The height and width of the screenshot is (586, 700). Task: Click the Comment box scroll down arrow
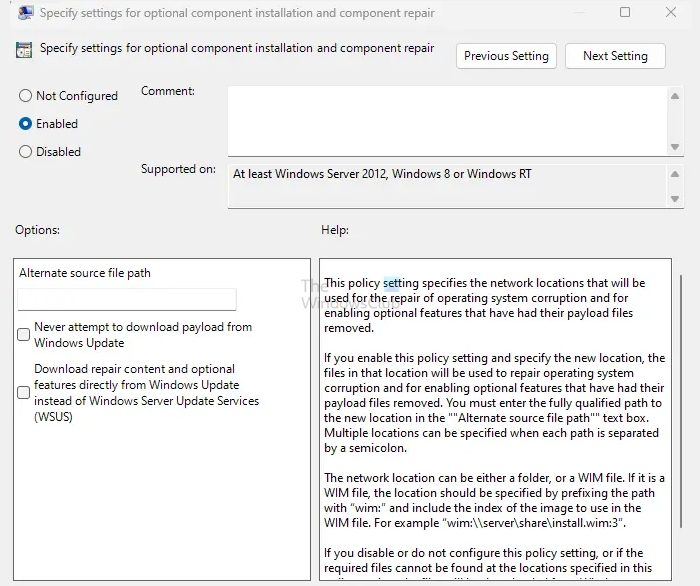click(x=674, y=146)
